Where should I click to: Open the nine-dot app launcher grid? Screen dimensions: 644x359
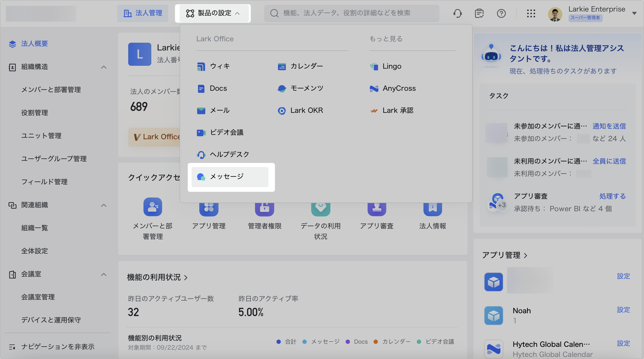(531, 13)
